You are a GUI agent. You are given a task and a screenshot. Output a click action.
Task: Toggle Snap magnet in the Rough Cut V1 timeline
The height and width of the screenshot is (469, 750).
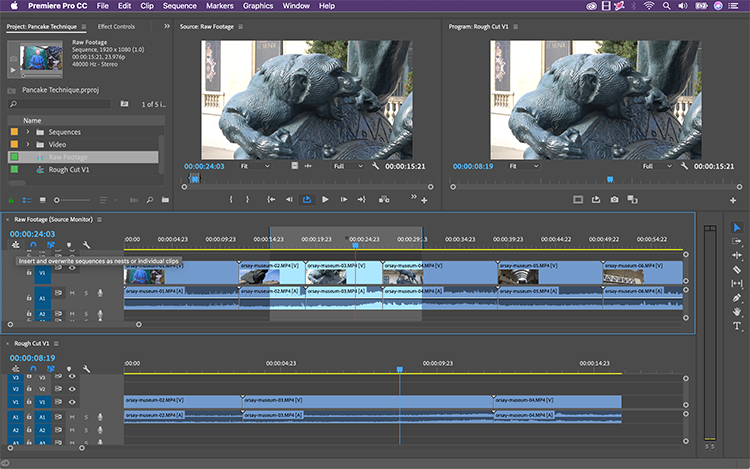[32, 369]
